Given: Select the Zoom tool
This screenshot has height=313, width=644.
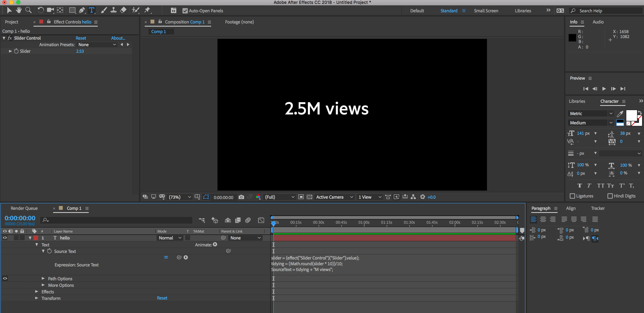Looking at the screenshot, I should click(28, 10).
